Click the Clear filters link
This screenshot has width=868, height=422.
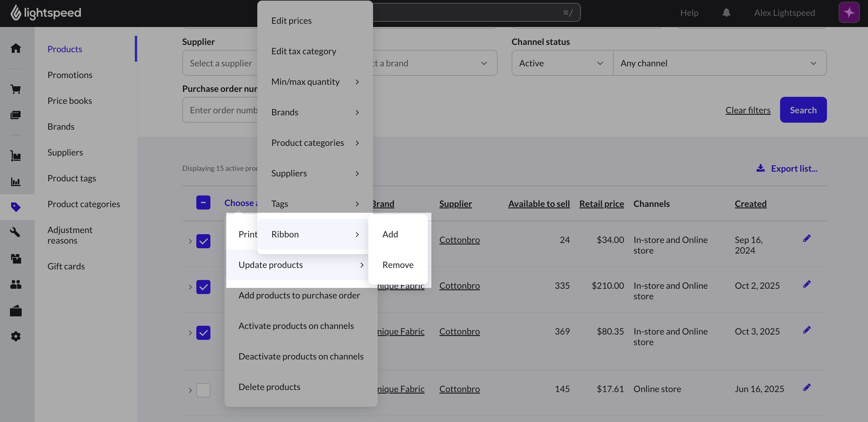pyautogui.click(x=748, y=110)
